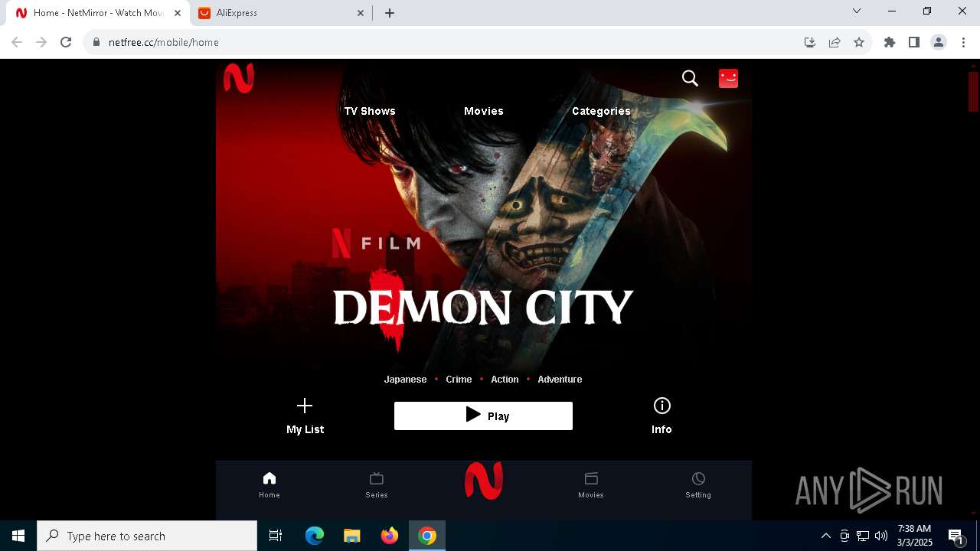Open volume control in system tray
This screenshot has width=980, height=551.
click(x=881, y=536)
